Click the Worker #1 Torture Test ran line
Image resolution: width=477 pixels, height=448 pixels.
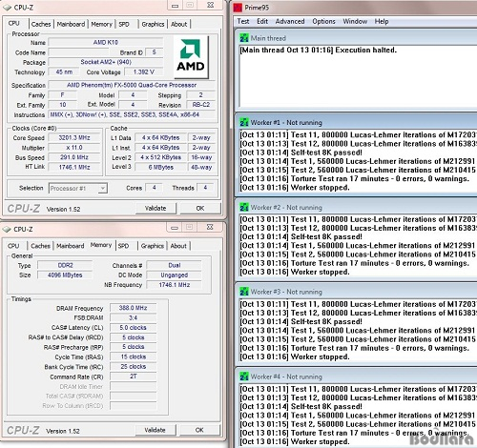(355, 179)
